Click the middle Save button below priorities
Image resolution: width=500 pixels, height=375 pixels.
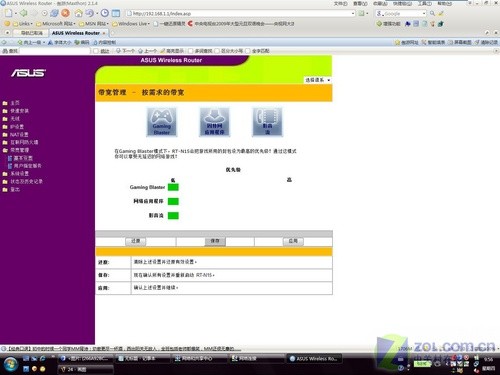pyautogui.click(x=215, y=241)
